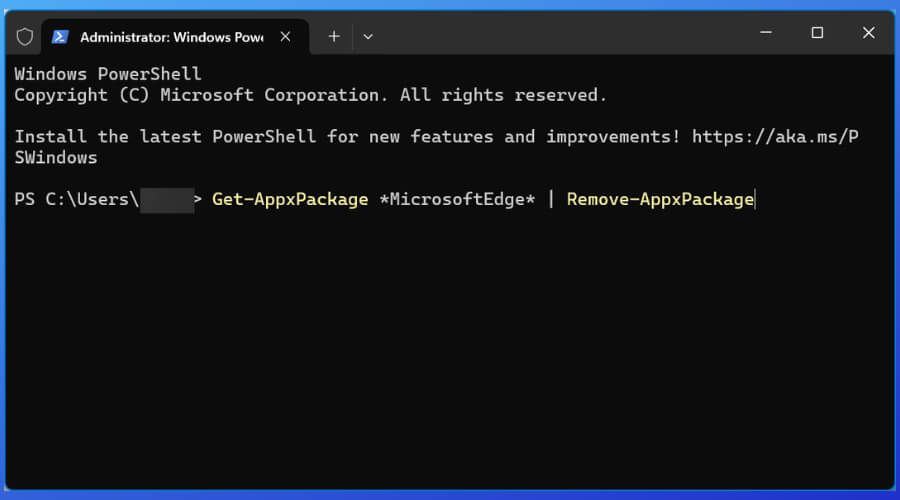Maximize the Terminal window
This screenshot has height=500, width=900.
coord(817,33)
